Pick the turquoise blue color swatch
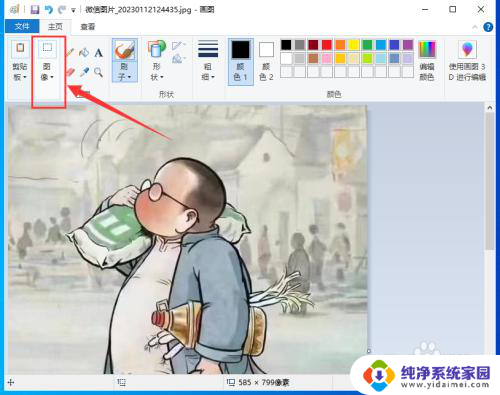The image size is (500, 395). pyautogui.click(x=381, y=45)
